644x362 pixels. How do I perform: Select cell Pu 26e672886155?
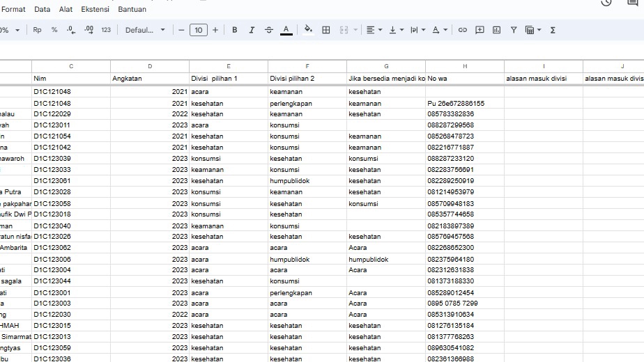465,104
